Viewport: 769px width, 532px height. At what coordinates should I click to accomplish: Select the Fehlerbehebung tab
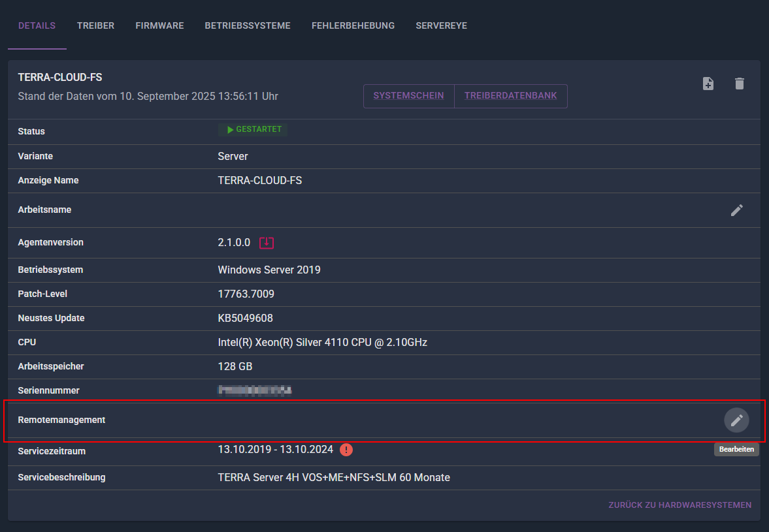(x=353, y=25)
